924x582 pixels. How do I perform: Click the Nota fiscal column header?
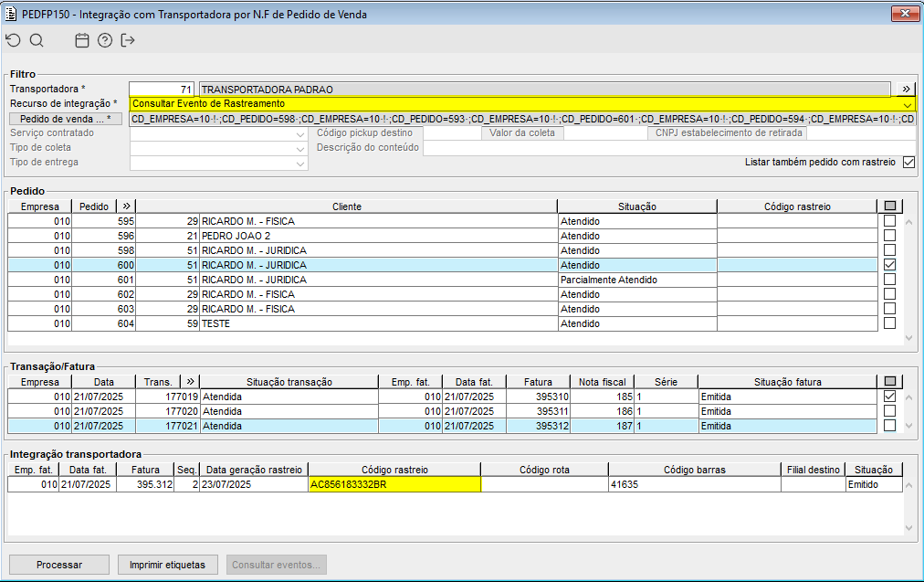602,382
